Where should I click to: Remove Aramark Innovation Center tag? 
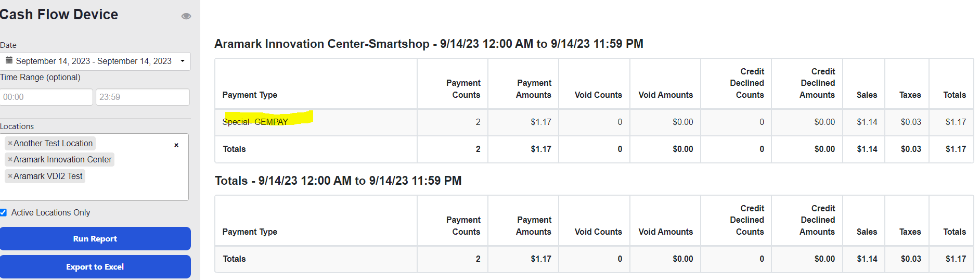point(10,159)
